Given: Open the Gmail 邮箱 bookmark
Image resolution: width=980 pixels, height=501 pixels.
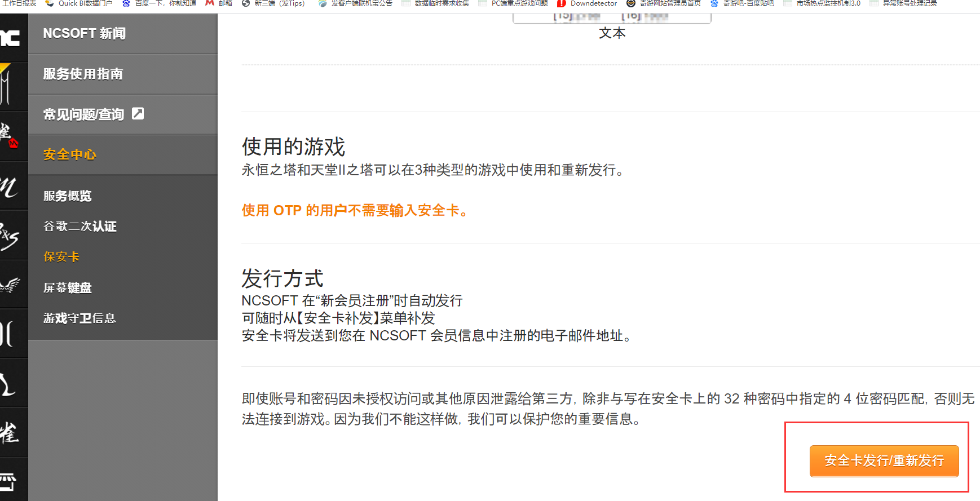Looking at the screenshot, I should click(x=219, y=3).
